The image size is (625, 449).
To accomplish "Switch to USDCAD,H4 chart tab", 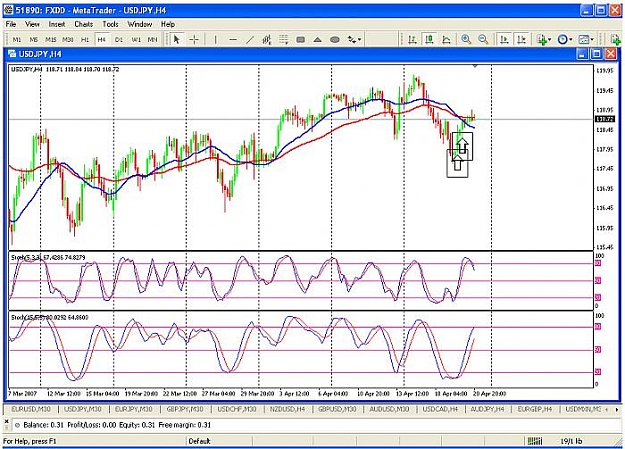I will [440, 409].
